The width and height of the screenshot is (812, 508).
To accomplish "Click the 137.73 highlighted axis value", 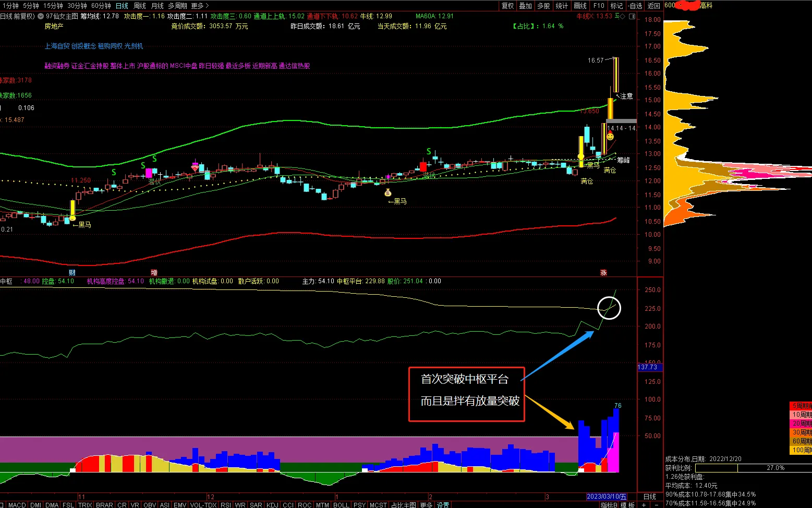I will [x=650, y=367].
